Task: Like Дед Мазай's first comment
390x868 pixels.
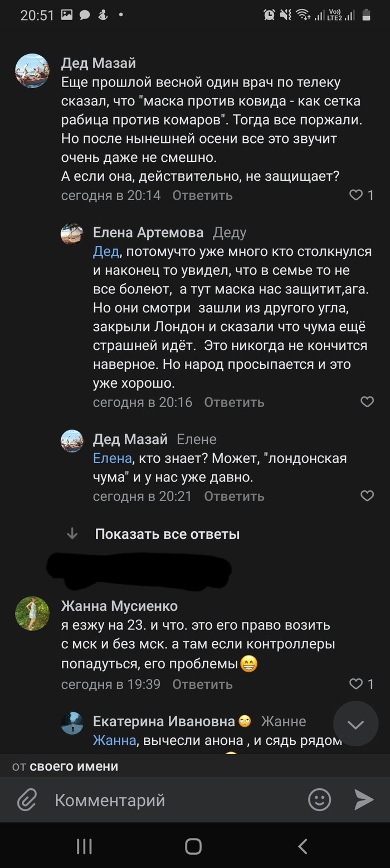Action: [x=356, y=195]
